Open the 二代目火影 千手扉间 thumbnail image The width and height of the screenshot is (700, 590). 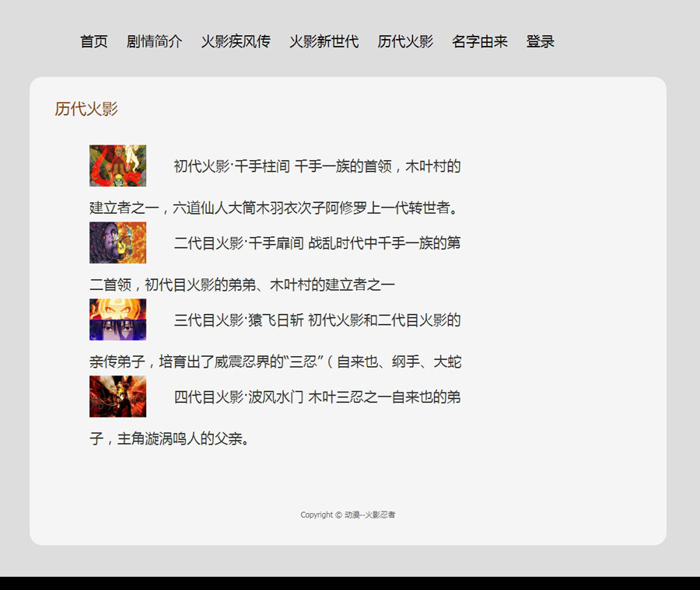118,243
